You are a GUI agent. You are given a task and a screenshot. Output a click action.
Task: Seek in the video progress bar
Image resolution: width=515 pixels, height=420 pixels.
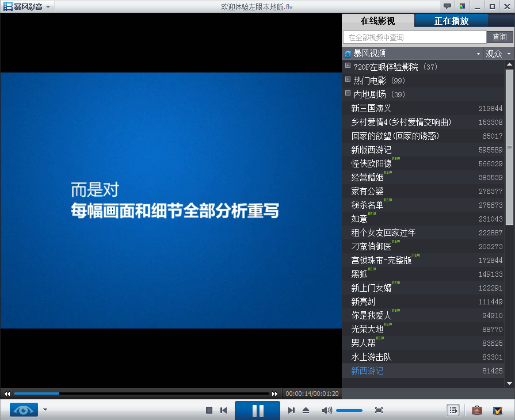point(141,394)
